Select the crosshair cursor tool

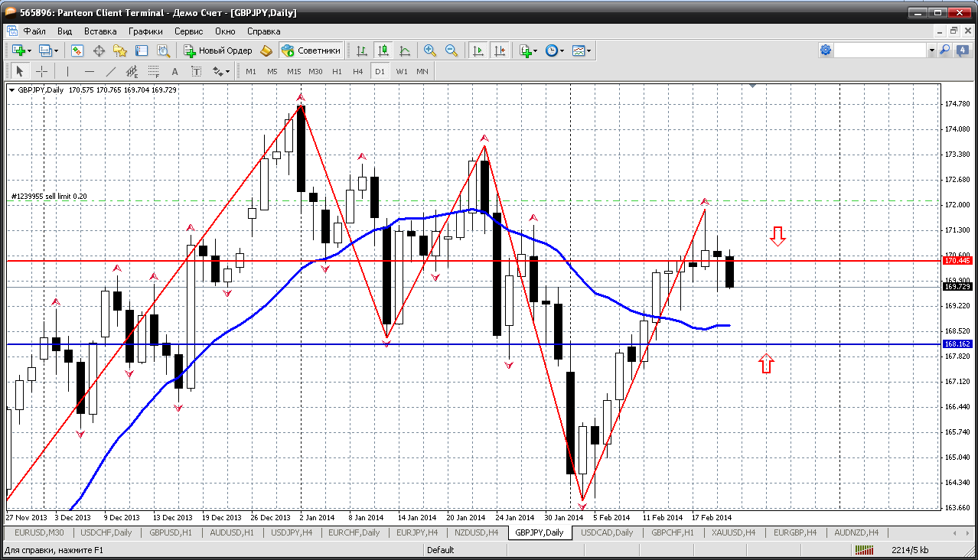pyautogui.click(x=41, y=71)
